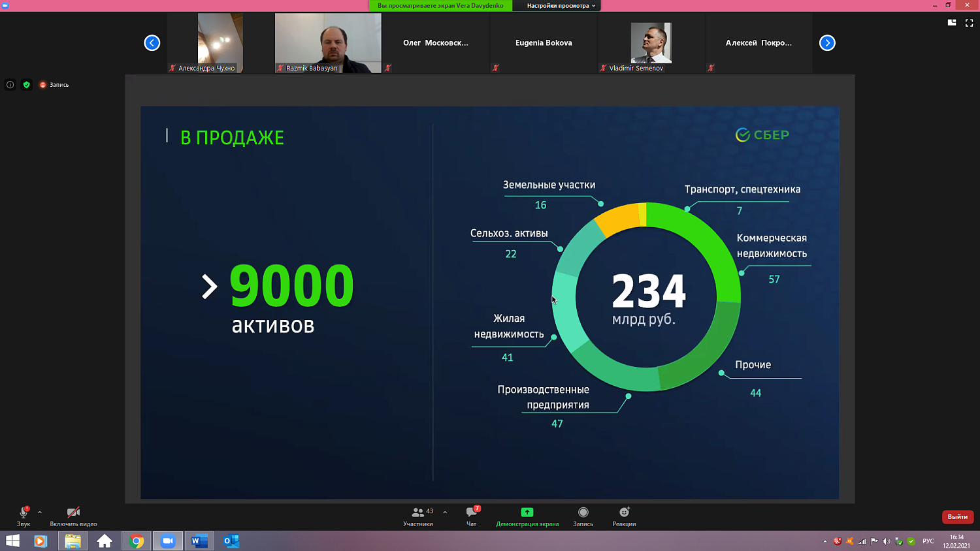Click the Прочие chart label
The height and width of the screenshot is (551, 980).
(x=753, y=365)
